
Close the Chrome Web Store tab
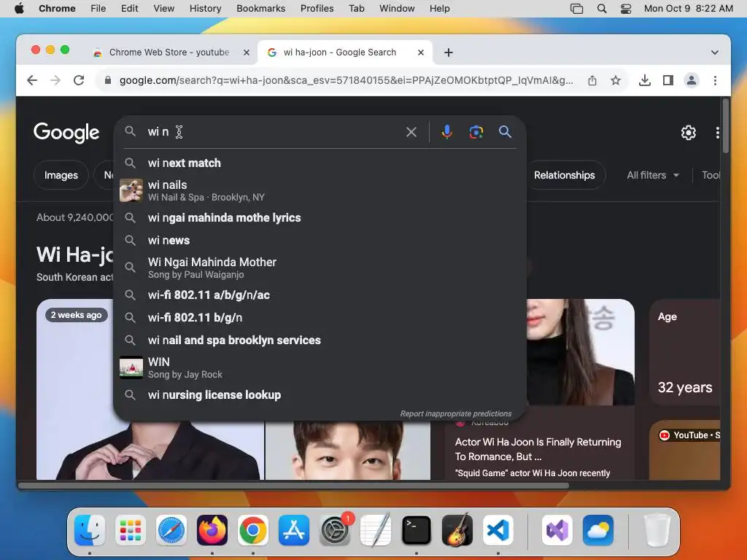pyautogui.click(x=247, y=52)
